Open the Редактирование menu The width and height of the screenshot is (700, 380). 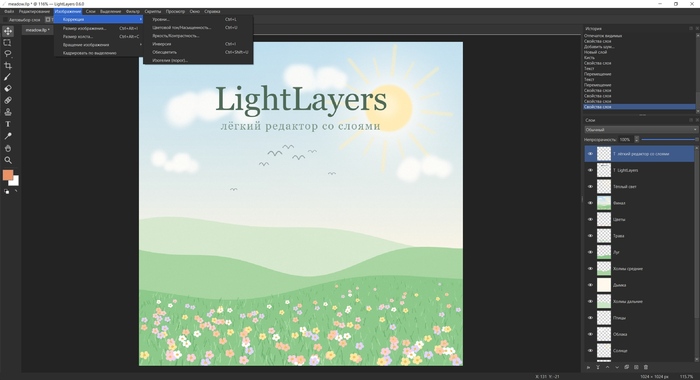pyautogui.click(x=34, y=11)
